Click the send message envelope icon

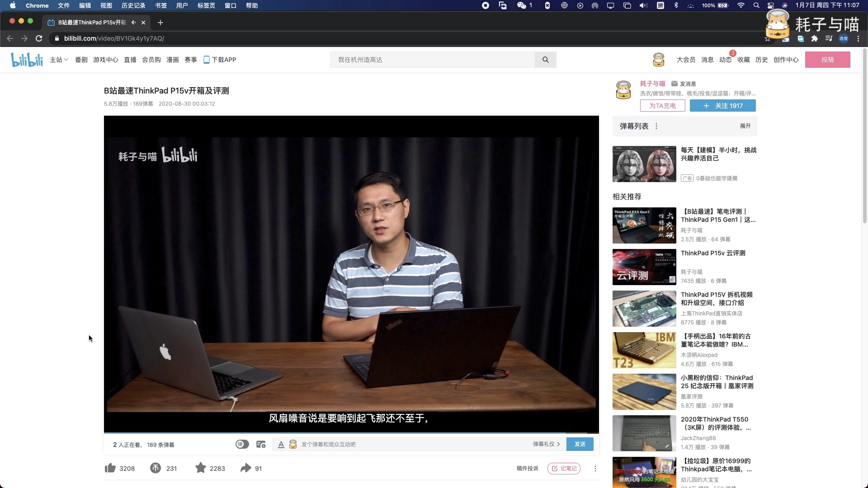click(x=675, y=84)
